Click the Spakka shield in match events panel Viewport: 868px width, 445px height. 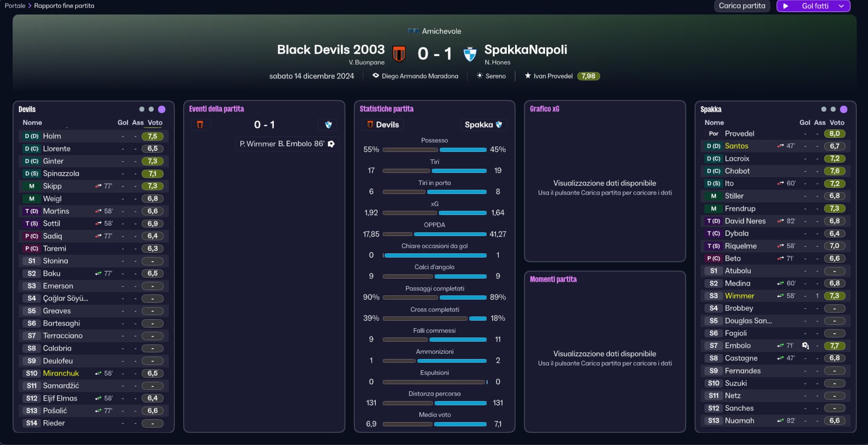tap(328, 125)
